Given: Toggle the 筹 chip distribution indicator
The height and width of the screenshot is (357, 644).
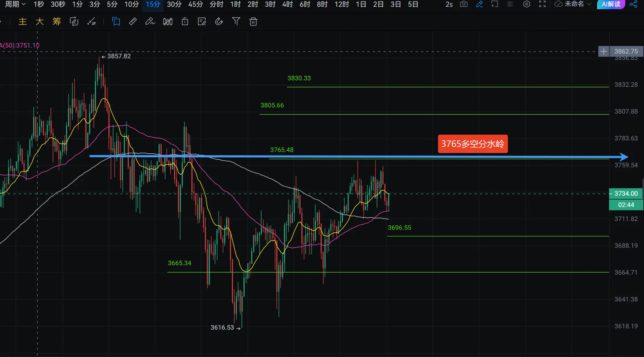Looking at the screenshot, I should coord(57,21).
